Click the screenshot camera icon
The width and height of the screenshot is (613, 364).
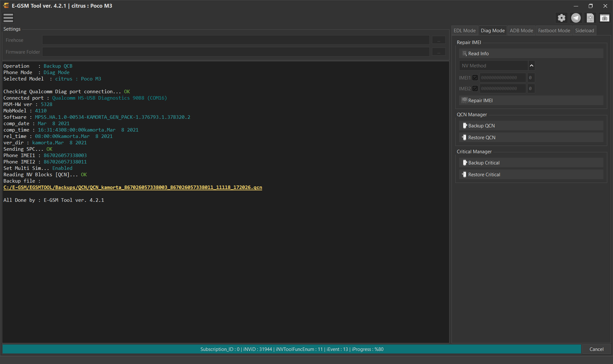tap(605, 18)
